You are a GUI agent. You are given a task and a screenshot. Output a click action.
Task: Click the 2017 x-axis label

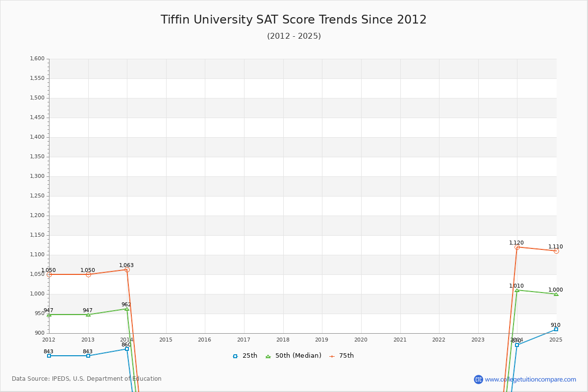click(x=244, y=340)
